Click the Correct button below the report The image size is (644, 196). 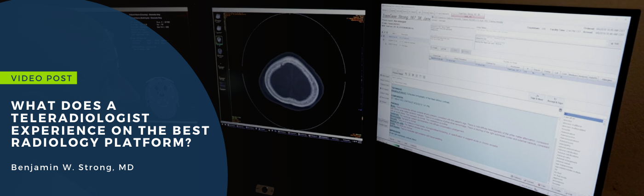(x=529, y=182)
